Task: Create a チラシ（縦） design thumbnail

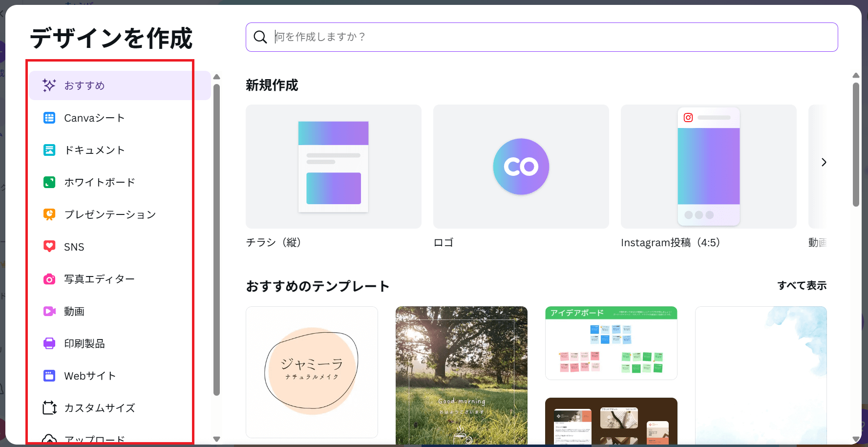Action: [x=334, y=167]
